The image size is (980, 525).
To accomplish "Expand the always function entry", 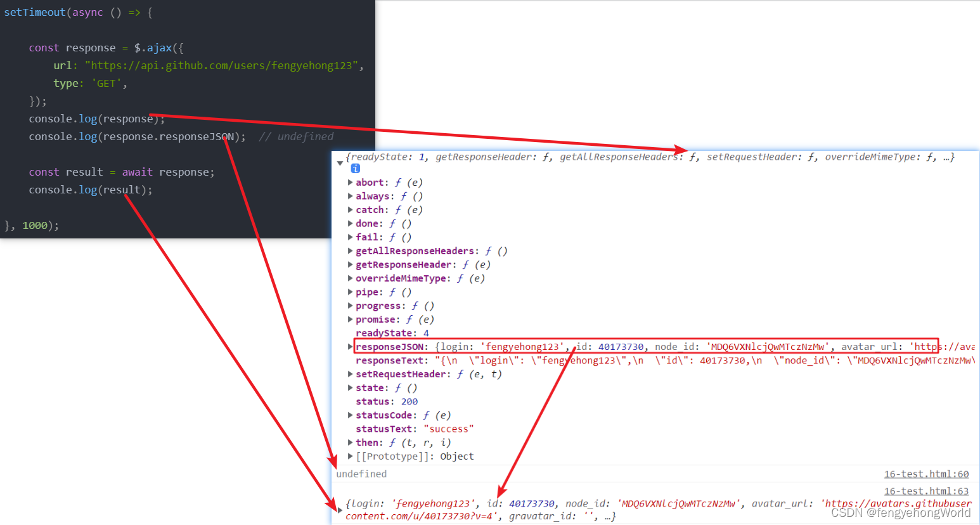I will click(x=350, y=196).
